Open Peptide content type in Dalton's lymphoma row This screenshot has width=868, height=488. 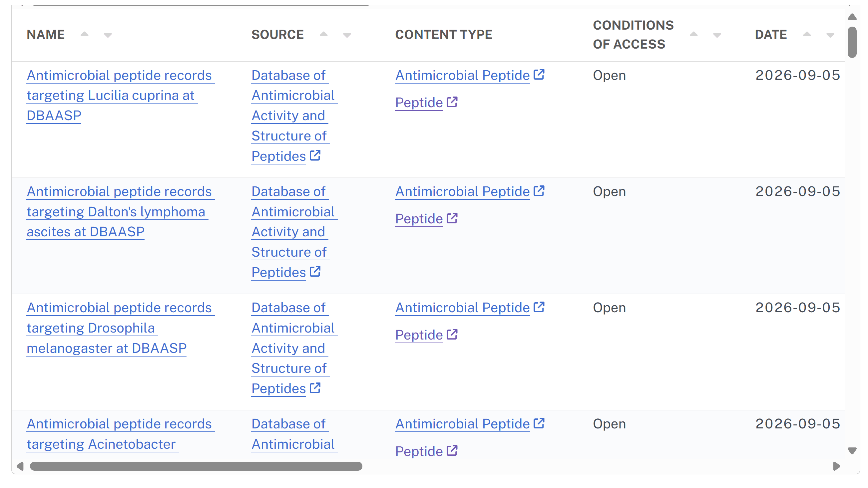tap(426, 219)
